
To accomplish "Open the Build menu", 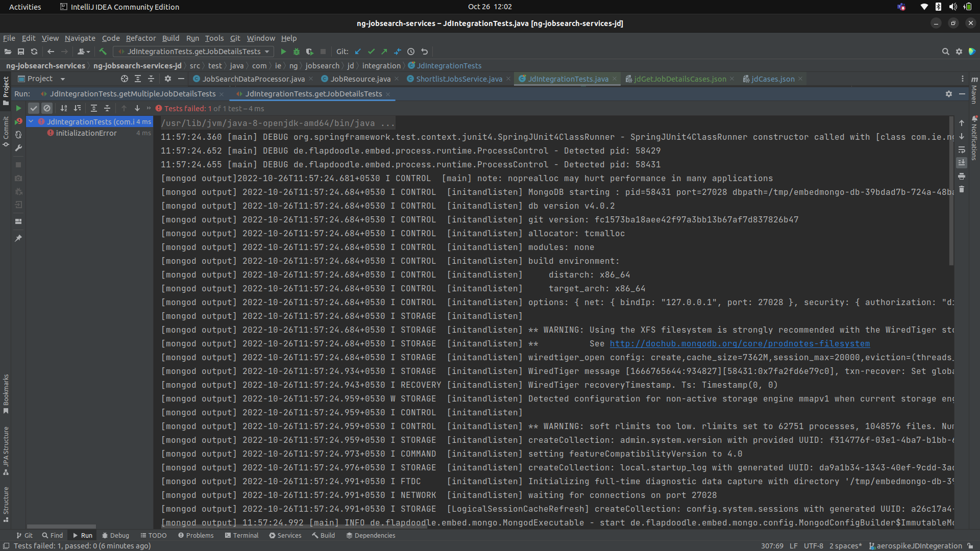I will 170,38.
